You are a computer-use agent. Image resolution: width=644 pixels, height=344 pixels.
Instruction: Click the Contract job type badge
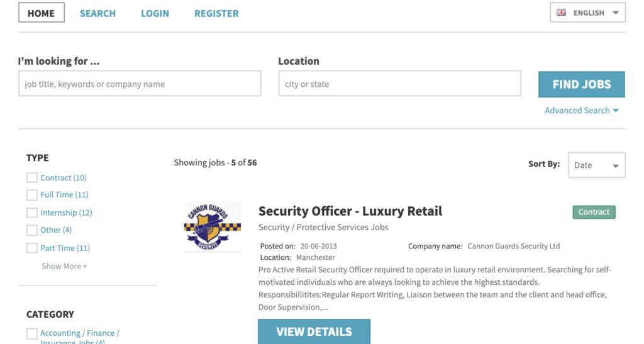(x=594, y=212)
